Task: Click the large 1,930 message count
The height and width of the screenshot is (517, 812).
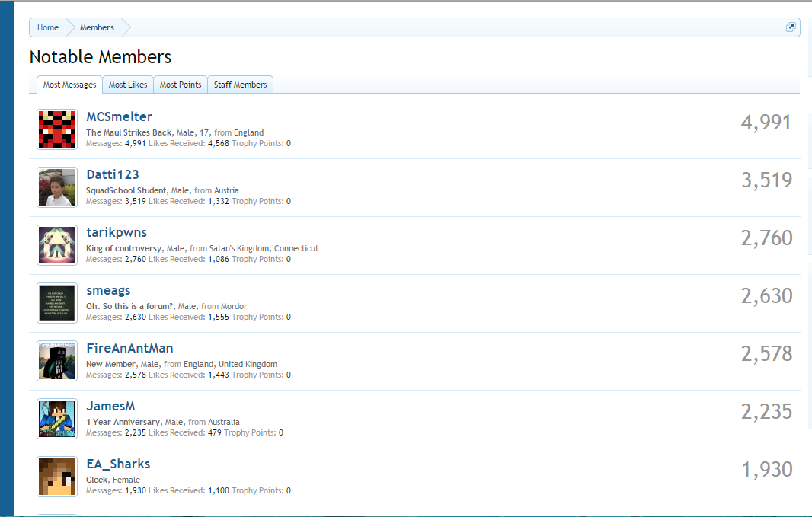Action: 767,470
